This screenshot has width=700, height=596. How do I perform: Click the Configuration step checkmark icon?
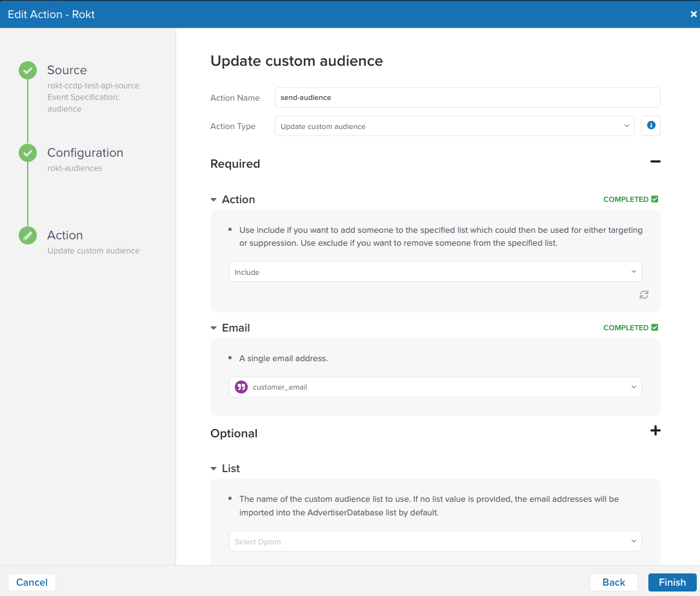click(28, 153)
